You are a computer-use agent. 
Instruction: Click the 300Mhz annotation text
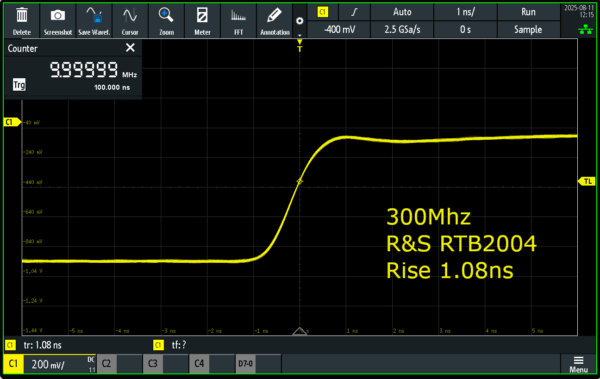pos(428,217)
